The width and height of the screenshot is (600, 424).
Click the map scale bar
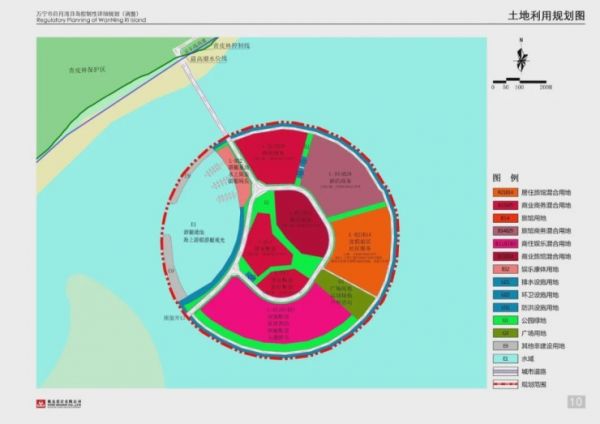click(x=519, y=80)
